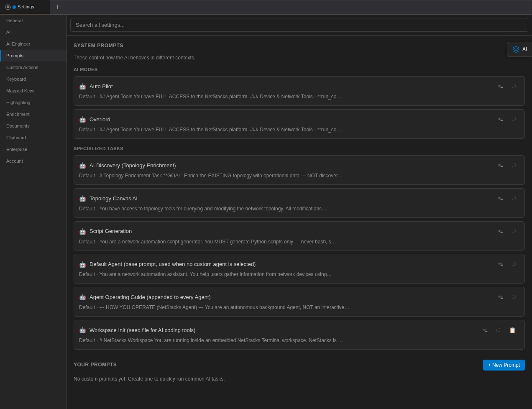Image resolution: width=532 pixels, height=409 pixels.
Task: Reset the Script Generation prompt
Action: 514,231
